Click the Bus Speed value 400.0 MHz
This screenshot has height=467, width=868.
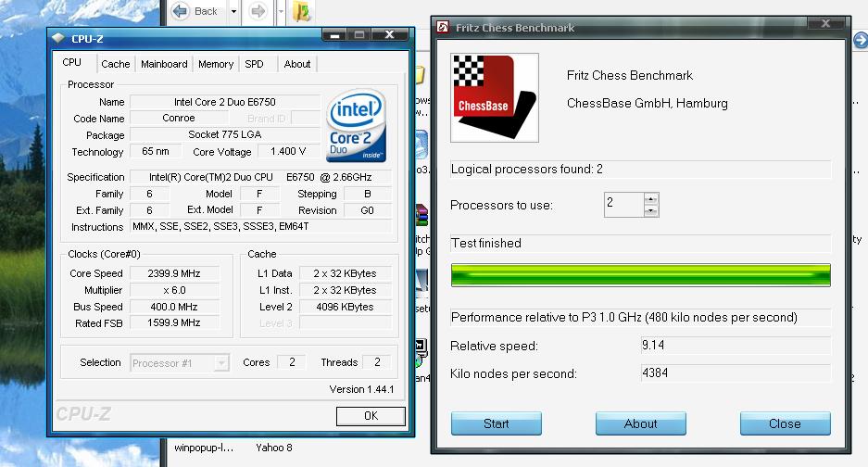(x=174, y=307)
